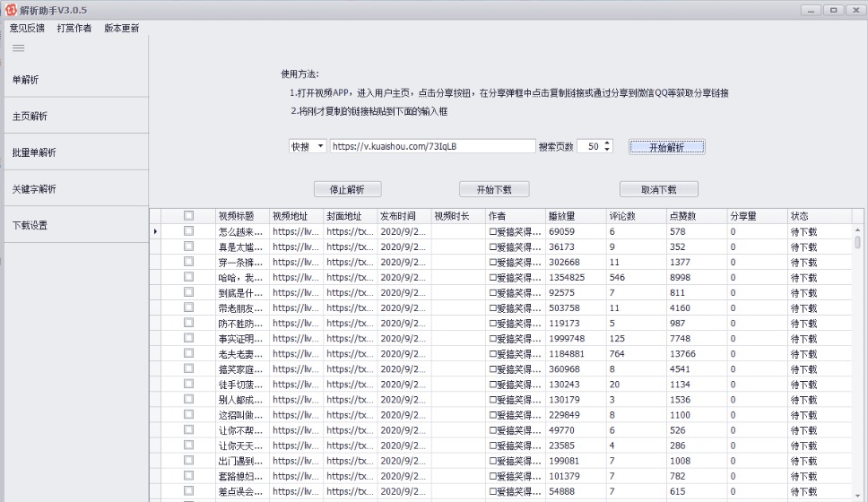Check the row with play count 360968
Screen dimensions: 868x502
tap(189, 368)
